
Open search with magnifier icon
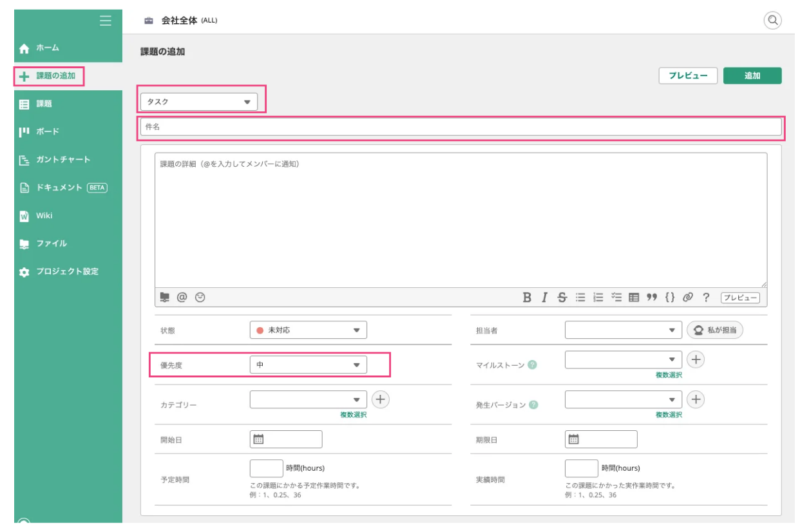tap(772, 21)
